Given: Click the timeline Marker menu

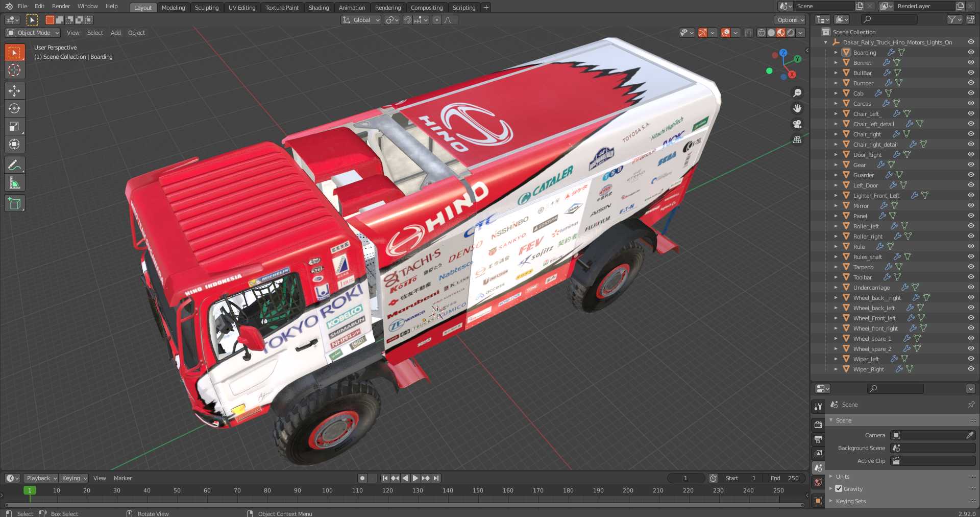Looking at the screenshot, I should (x=122, y=478).
